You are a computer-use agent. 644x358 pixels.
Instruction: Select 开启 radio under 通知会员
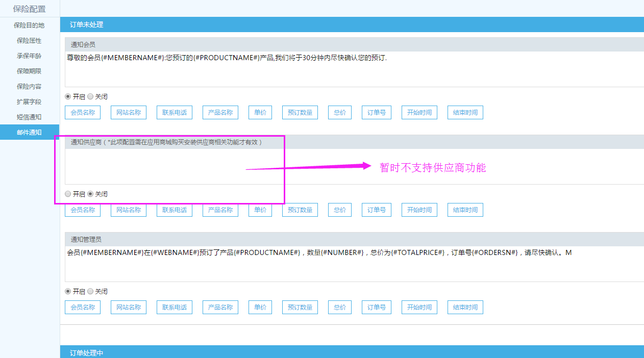coord(68,96)
